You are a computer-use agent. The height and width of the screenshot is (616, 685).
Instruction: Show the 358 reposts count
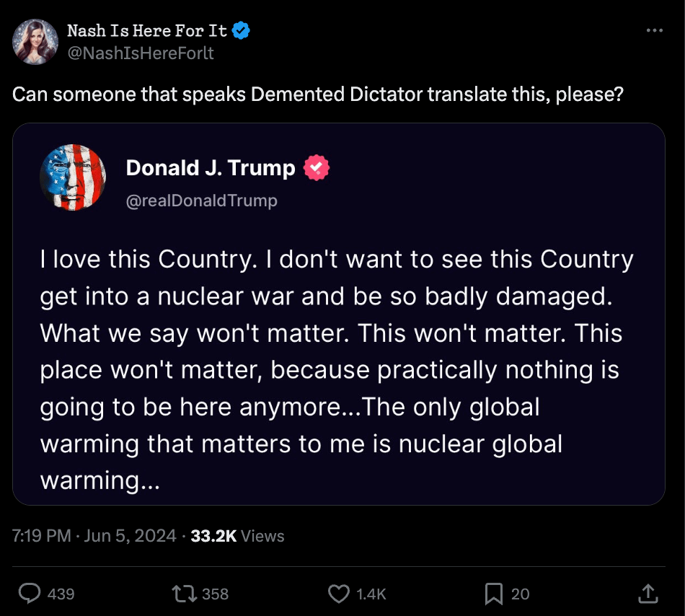click(x=215, y=594)
